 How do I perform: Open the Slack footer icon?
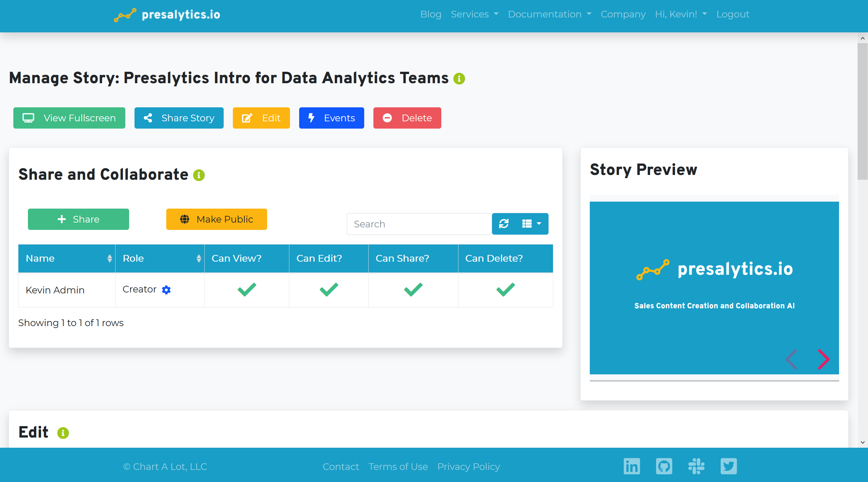(696, 466)
